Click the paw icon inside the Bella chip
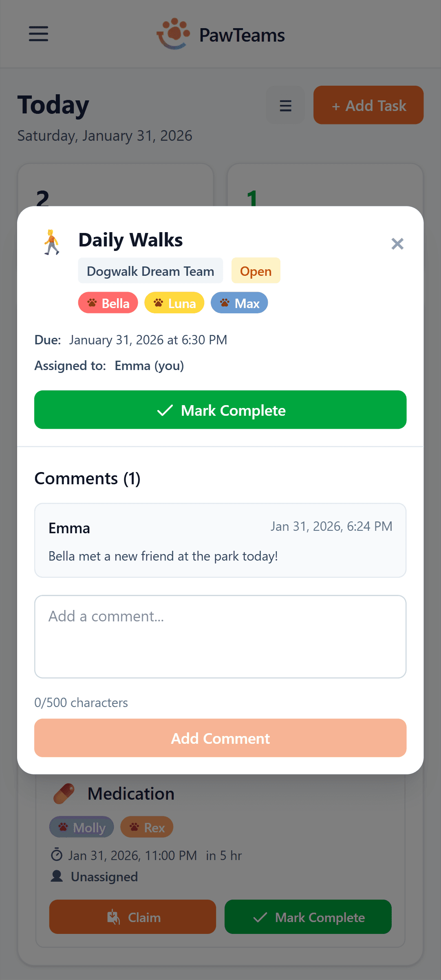The image size is (441, 980). click(x=91, y=303)
